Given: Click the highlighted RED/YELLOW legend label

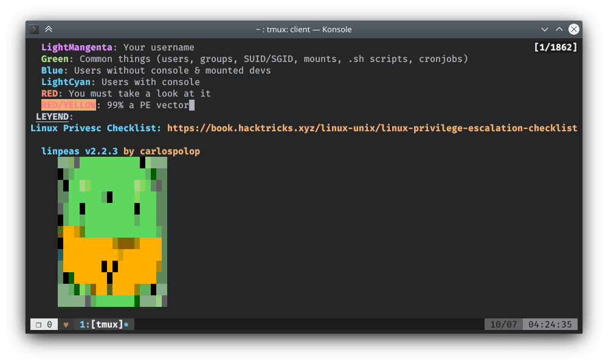Looking at the screenshot, I should [69, 105].
